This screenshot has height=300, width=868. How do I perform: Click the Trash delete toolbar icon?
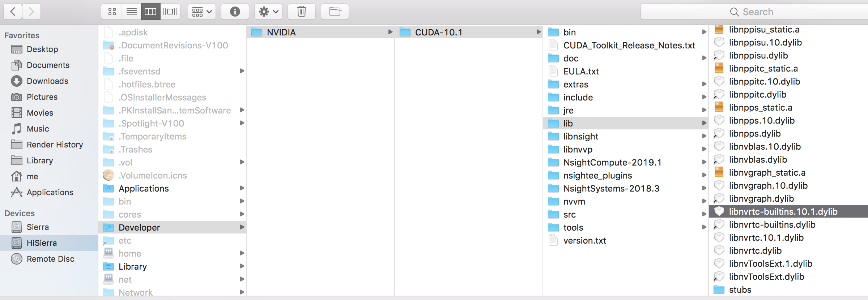(x=301, y=12)
